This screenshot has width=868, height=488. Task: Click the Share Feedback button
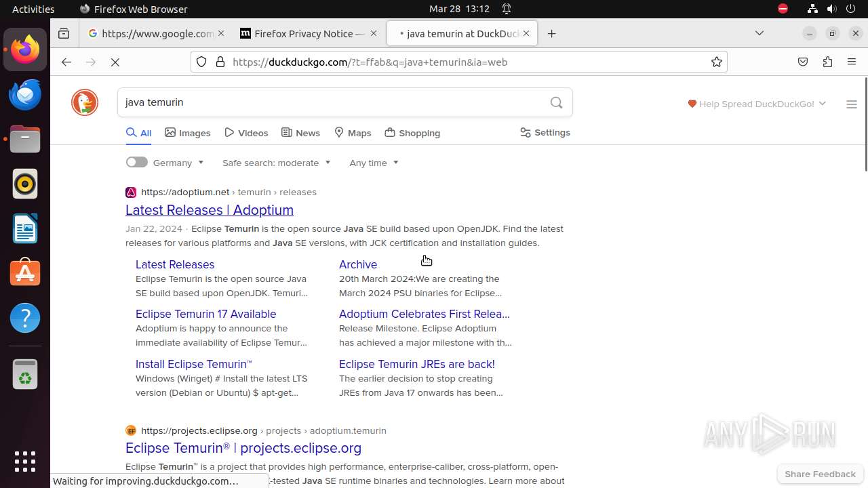point(820,474)
